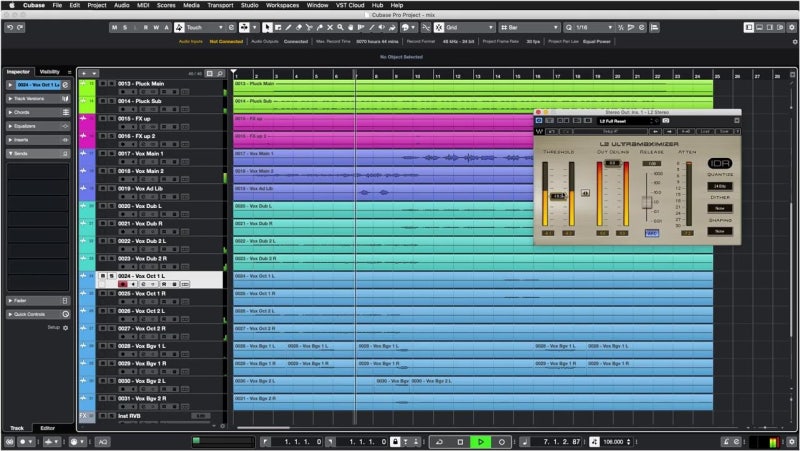The image size is (800, 451).
Task: Click the IDR logo button in L2
Action: 720,163
